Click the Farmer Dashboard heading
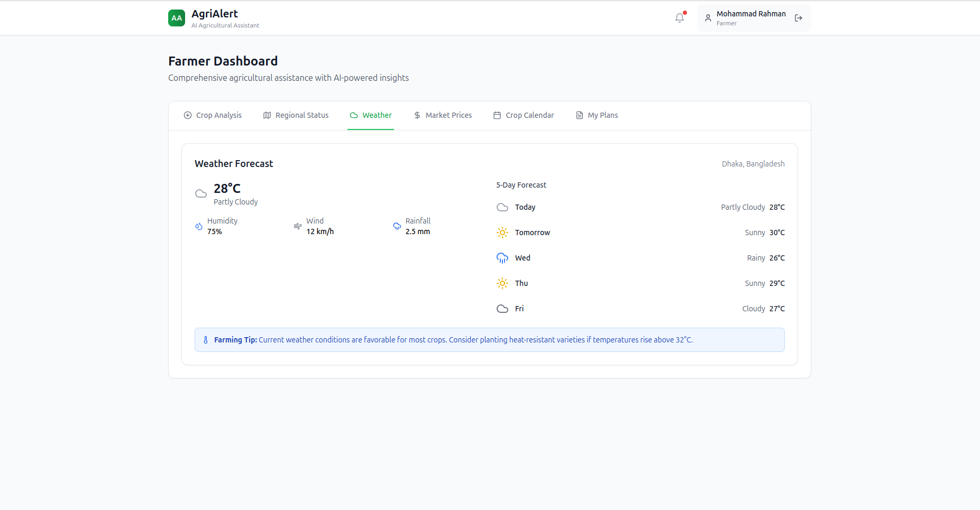The image size is (980, 510). pos(223,61)
